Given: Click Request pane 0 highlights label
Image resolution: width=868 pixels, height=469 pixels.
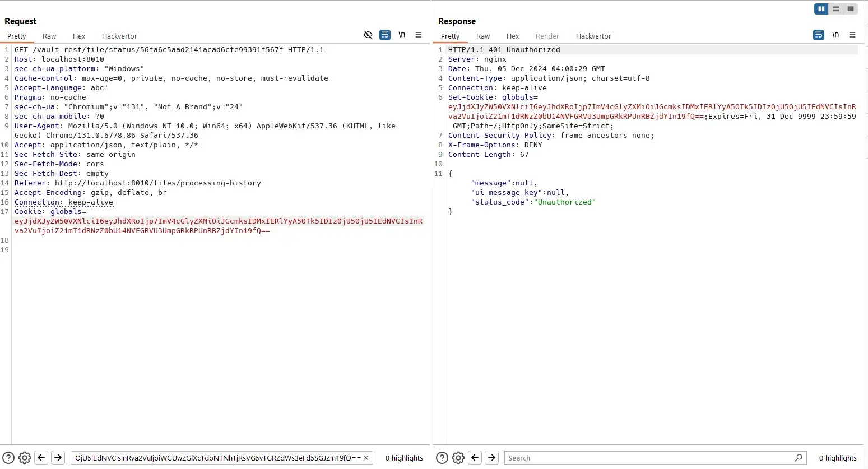Looking at the screenshot, I should point(404,458).
